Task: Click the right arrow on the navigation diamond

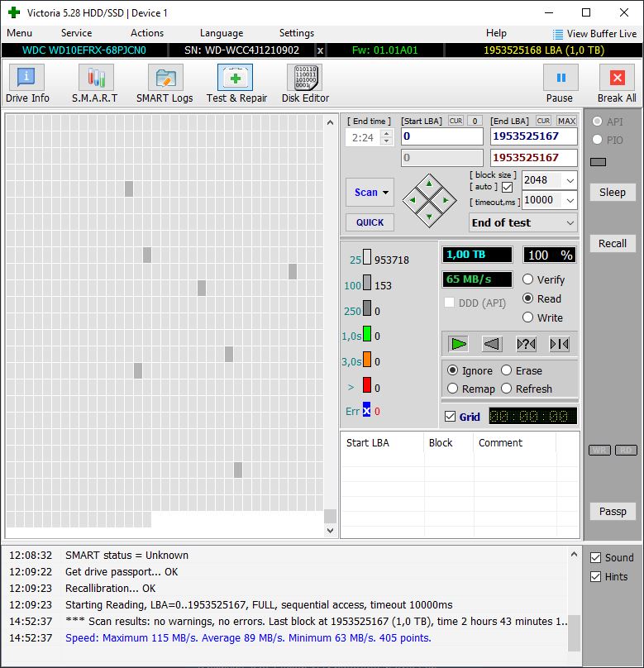Action: [x=446, y=200]
